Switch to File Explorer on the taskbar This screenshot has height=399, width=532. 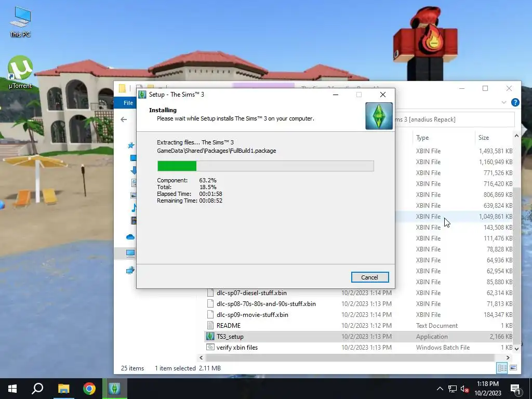(63, 389)
